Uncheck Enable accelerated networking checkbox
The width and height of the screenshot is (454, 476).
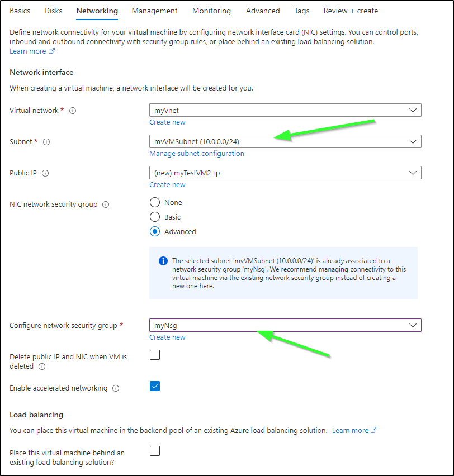[155, 387]
